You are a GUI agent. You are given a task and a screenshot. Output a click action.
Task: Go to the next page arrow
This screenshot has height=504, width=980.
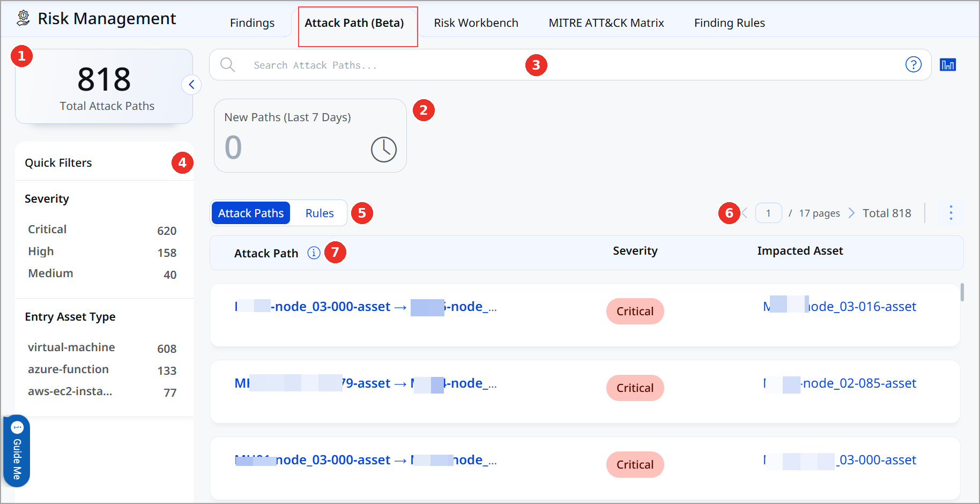(851, 213)
